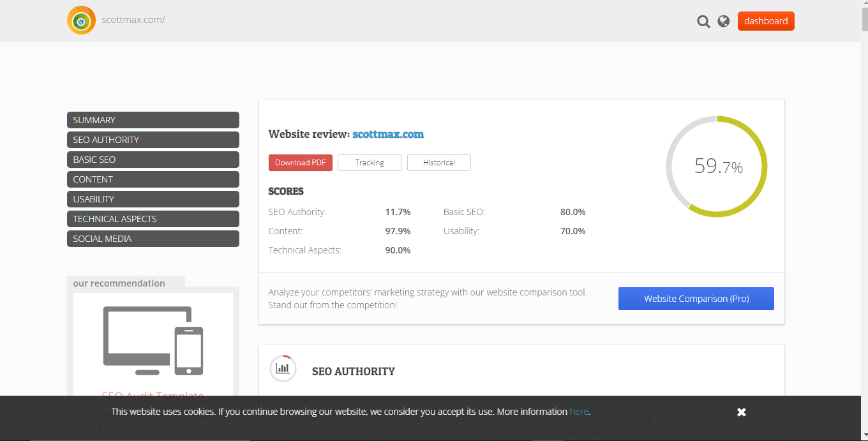
Task: Go to the SUMMARY section
Action: click(153, 120)
